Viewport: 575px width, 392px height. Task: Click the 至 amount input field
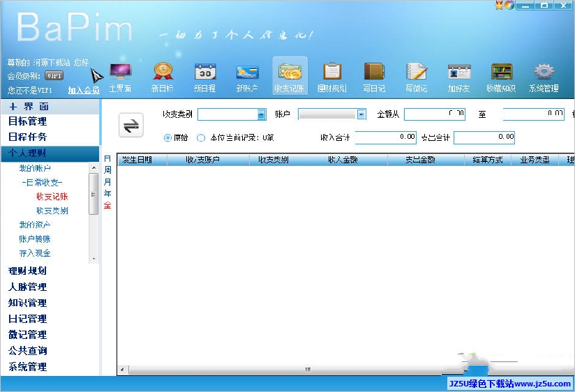[x=534, y=114]
